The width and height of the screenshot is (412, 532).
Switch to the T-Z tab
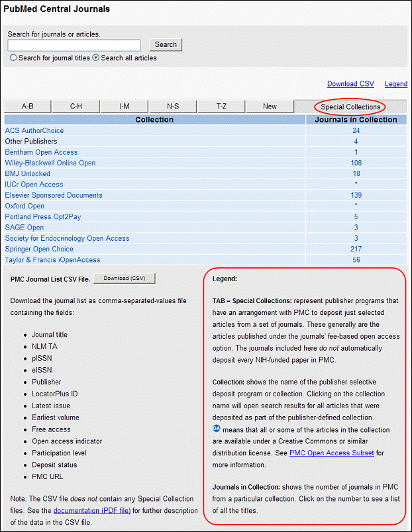click(221, 107)
